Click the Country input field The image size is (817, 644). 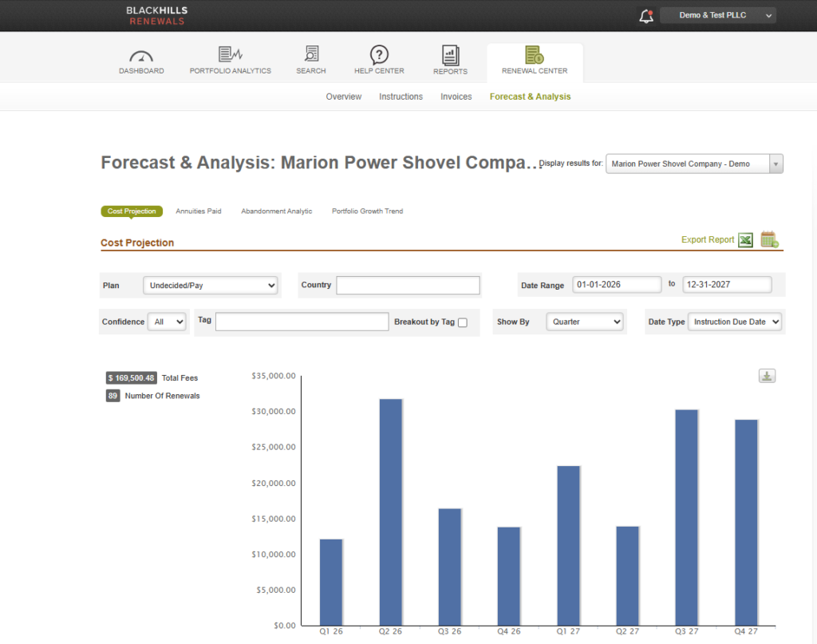pos(408,285)
